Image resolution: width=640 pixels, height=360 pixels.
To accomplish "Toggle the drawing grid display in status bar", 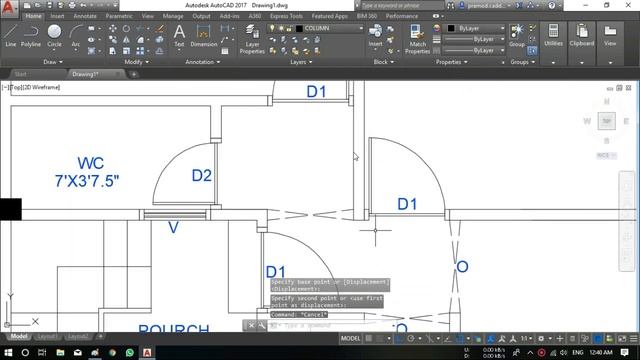I will (369, 338).
